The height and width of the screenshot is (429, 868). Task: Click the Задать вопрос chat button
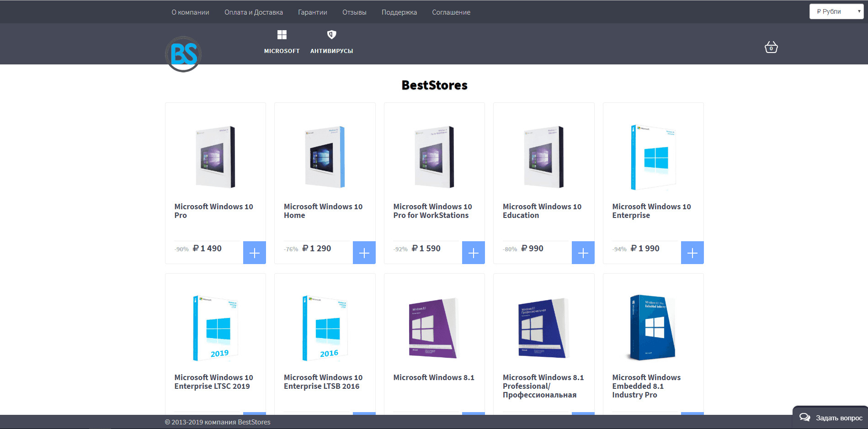coord(831,418)
